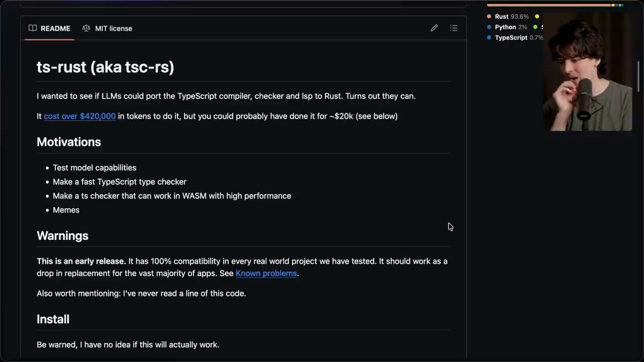Click the languages color bar
The width and height of the screenshot is (644, 362).
(x=555, y=5)
